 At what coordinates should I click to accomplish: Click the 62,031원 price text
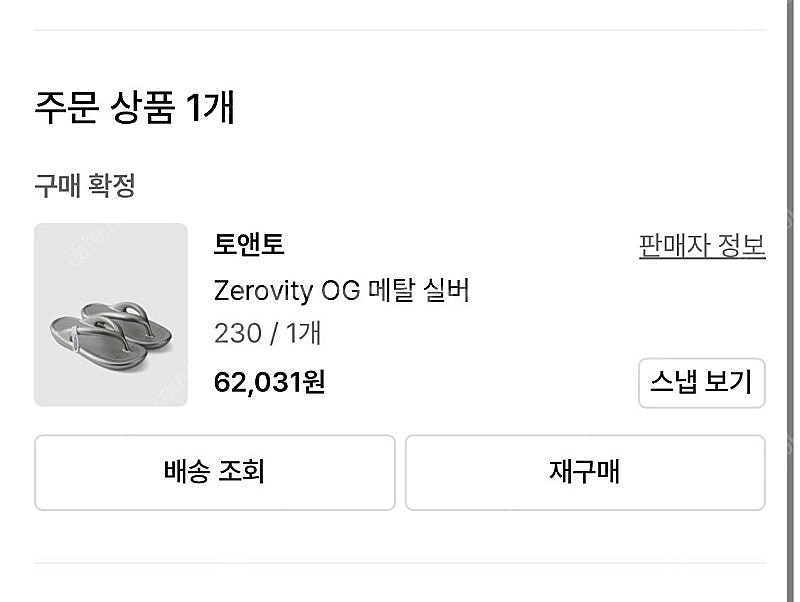(269, 382)
